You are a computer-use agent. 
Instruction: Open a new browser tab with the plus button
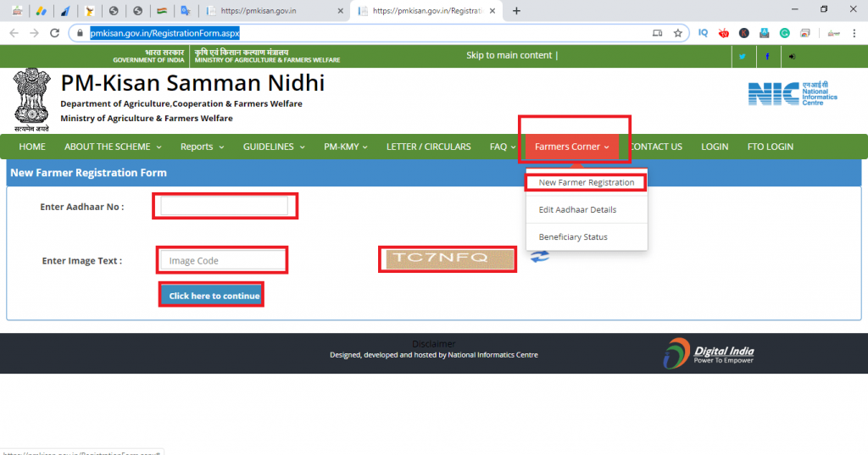[x=516, y=10]
